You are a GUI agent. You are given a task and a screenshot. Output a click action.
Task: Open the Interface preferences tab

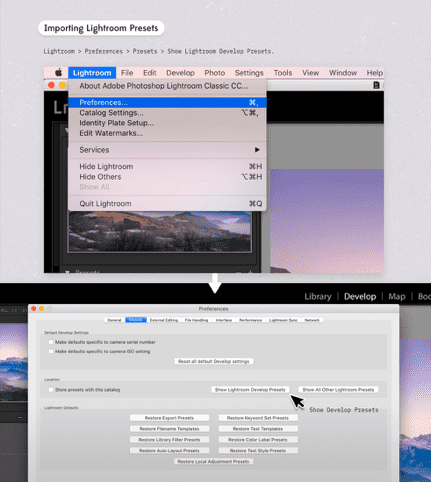click(x=224, y=320)
